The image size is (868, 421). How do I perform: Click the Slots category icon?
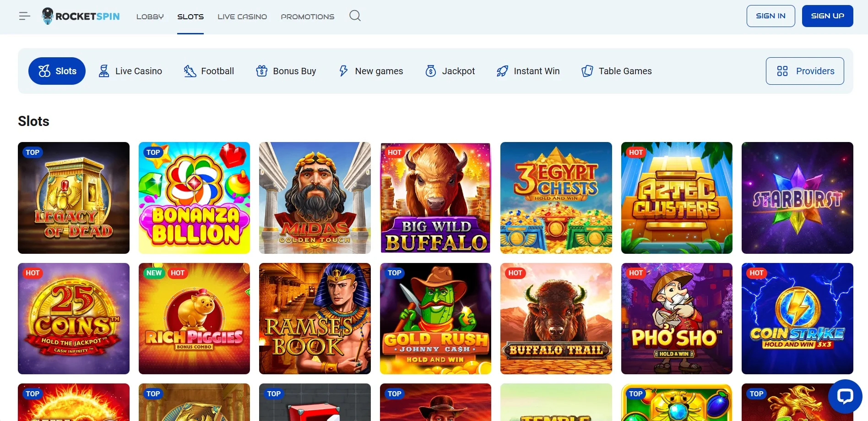tap(44, 71)
